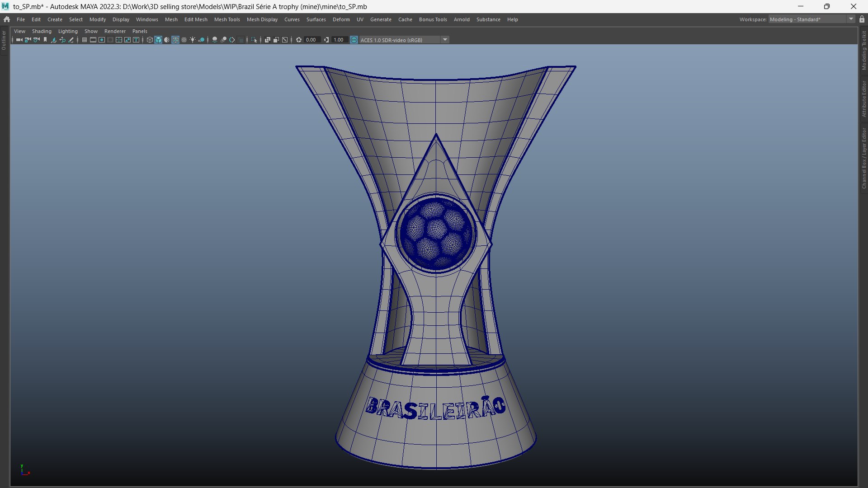
Task: Click the Exposure value field 0.00
Action: point(312,40)
